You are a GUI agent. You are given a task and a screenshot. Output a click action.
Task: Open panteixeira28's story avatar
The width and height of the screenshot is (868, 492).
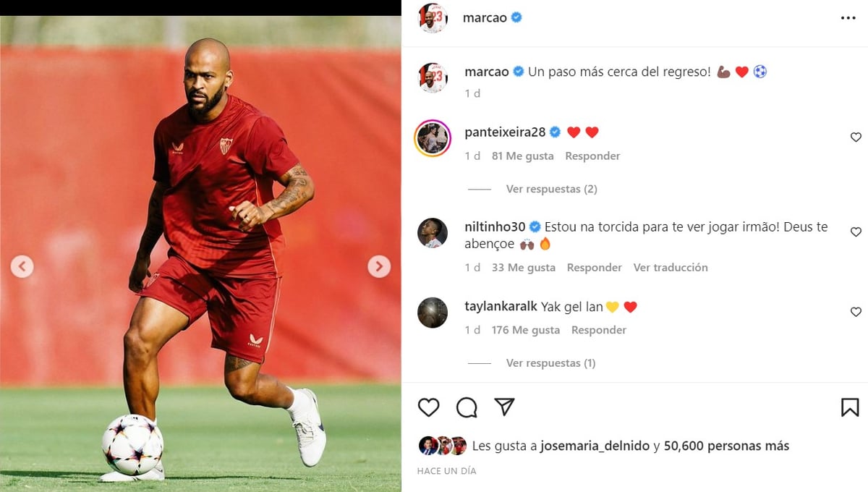tap(433, 138)
